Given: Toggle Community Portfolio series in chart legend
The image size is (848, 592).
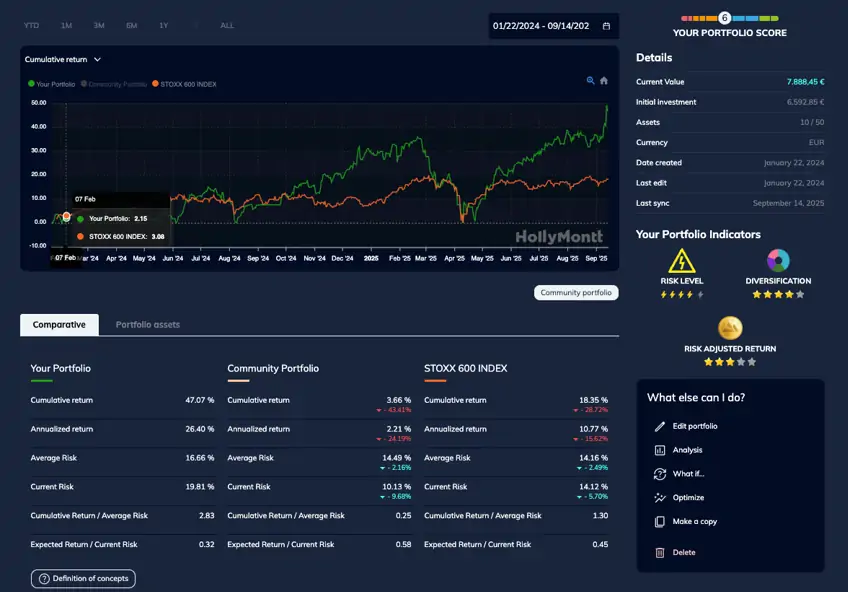Looking at the screenshot, I should tap(114, 84).
